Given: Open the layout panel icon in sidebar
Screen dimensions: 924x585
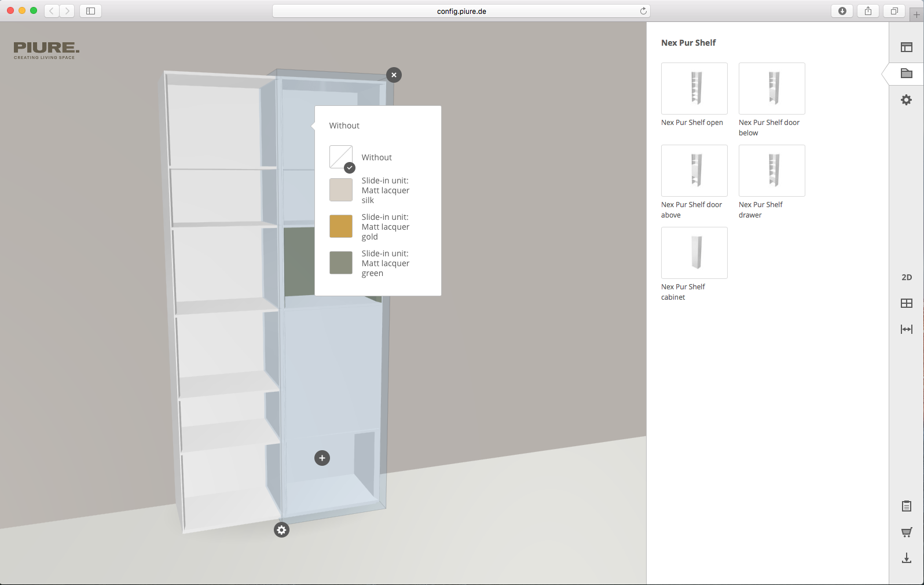Looking at the screenshot, I should tap(907, 47).
